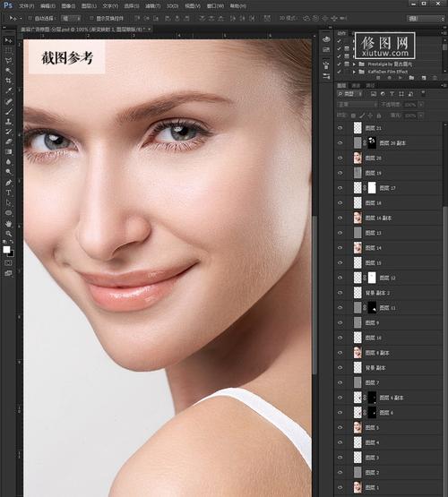
Task: Open the Layers panel flyout menu
Action: (443, 85)
